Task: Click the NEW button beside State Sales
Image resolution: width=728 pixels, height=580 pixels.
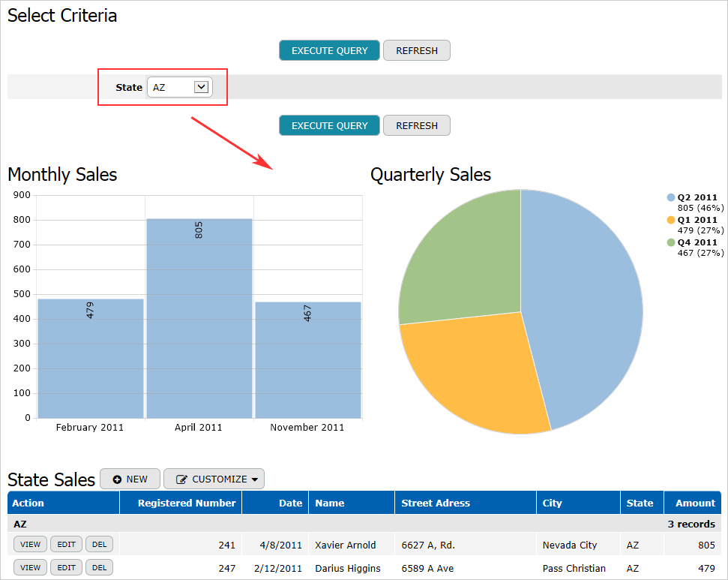Action: [x=130, y=479]
